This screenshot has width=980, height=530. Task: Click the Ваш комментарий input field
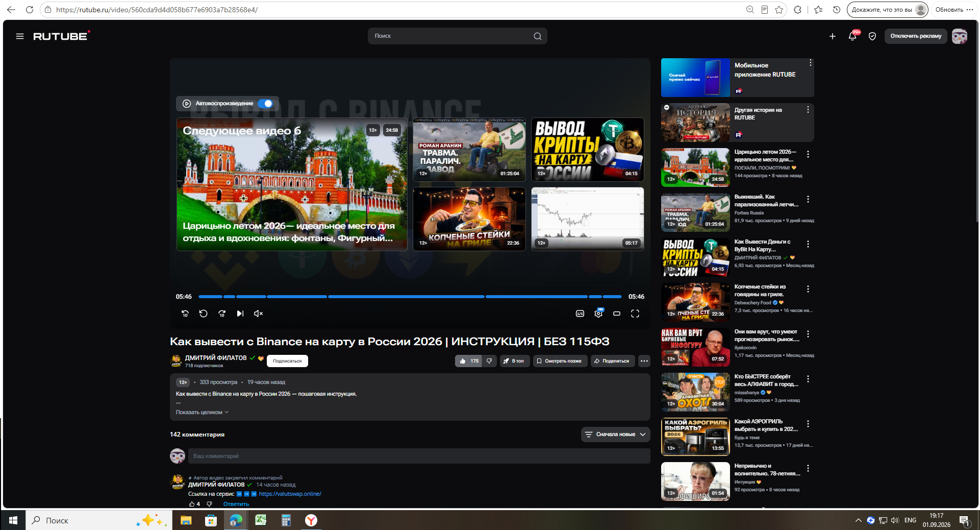tap(419, 456)
